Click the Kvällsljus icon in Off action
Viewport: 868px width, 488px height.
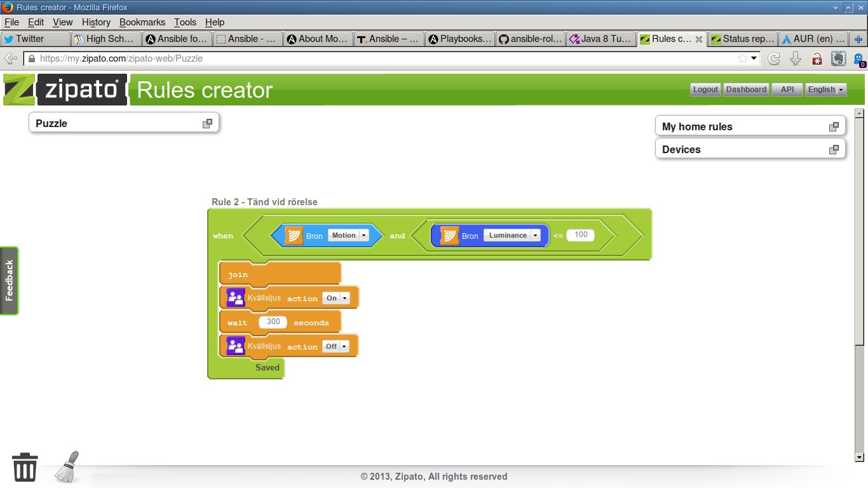(x=236, y=346)
